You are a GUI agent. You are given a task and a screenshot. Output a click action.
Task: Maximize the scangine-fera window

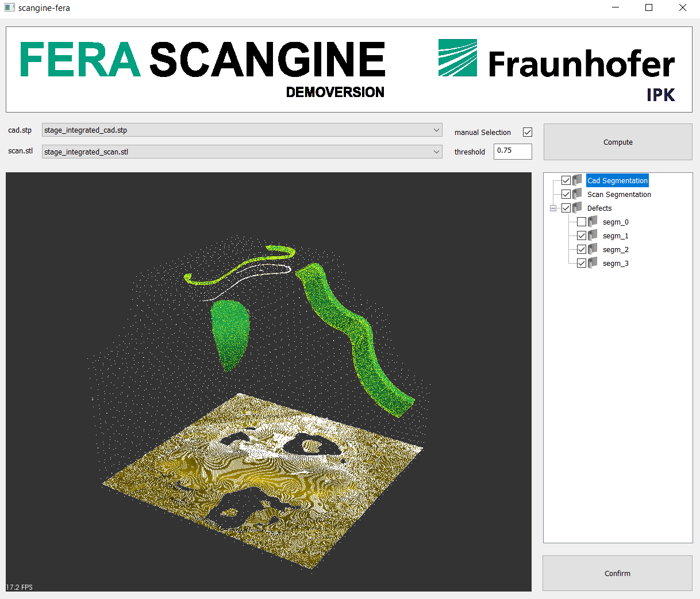click(x=649, y=8)
